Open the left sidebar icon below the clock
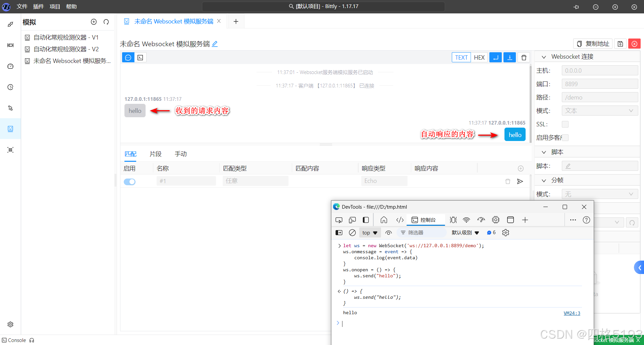 [x=10, y=108]
